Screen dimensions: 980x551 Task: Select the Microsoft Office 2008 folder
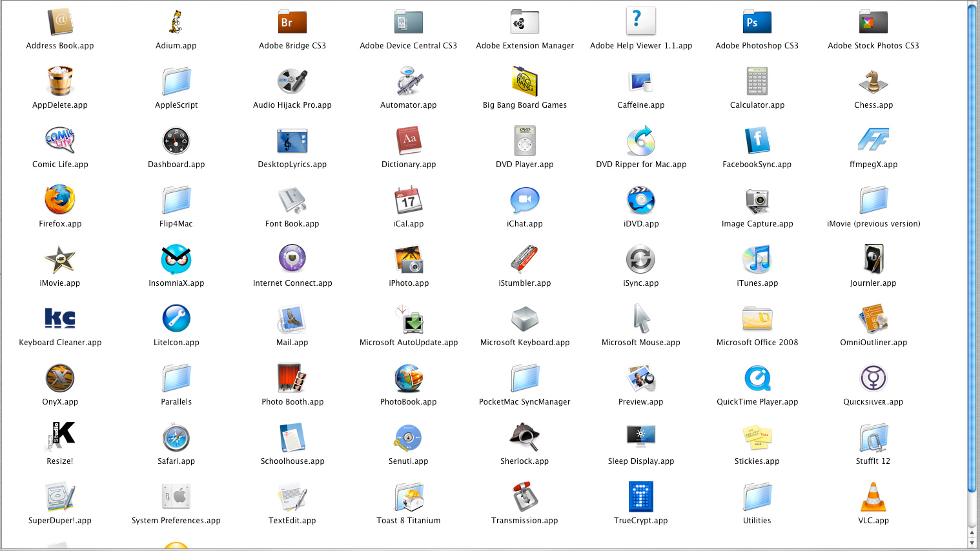(x=757, y=319)
